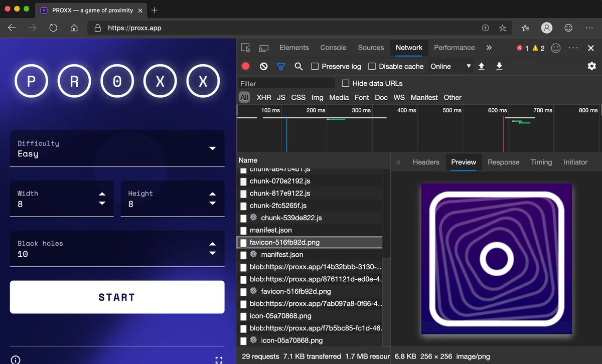The height and width of the screenshot is (364, 602).
Task: Click the network Filter text field
Action: point(286,84)
